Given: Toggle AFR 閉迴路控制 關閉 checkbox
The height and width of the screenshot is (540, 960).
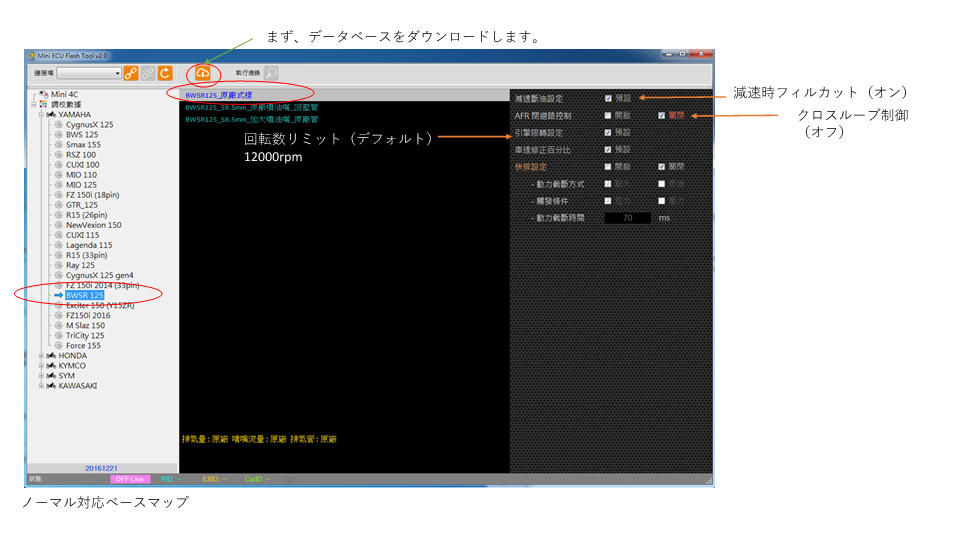Looking at the screenshot, I should coord(661,115).
